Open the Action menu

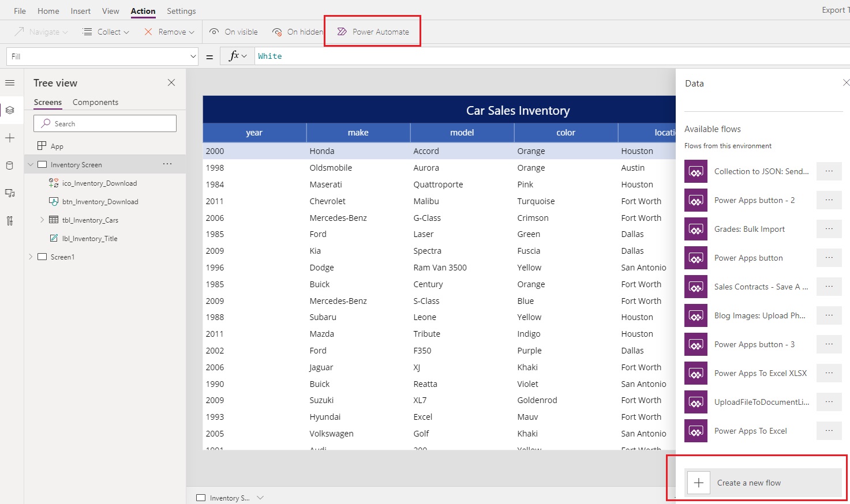coord(143,10)
